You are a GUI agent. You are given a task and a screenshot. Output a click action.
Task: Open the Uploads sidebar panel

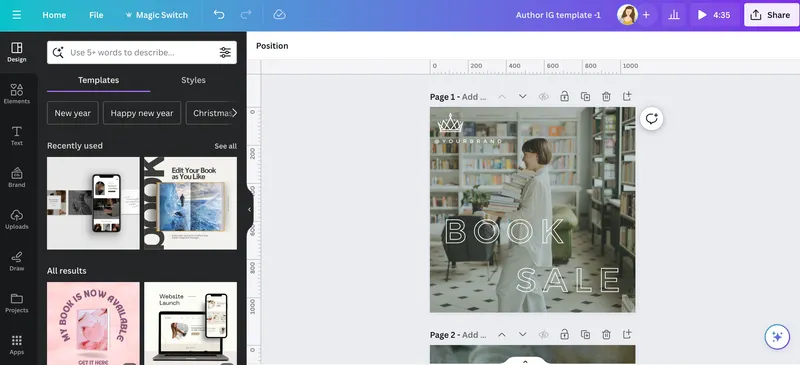pos(16,220)
